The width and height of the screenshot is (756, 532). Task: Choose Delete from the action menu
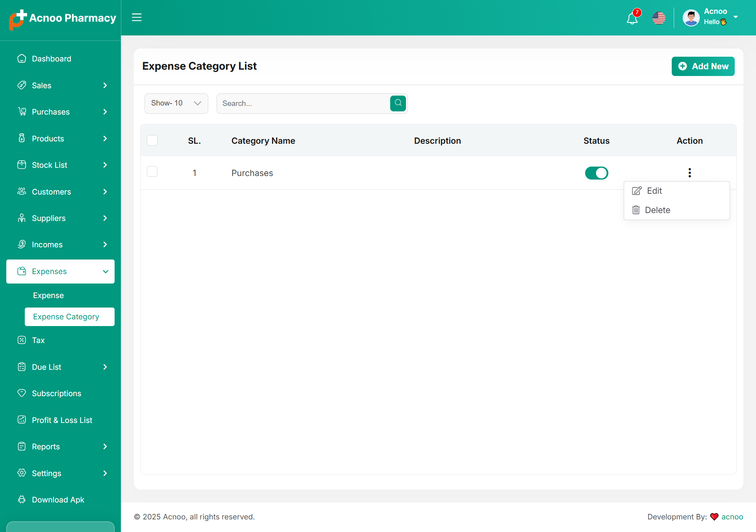point(657,210)
